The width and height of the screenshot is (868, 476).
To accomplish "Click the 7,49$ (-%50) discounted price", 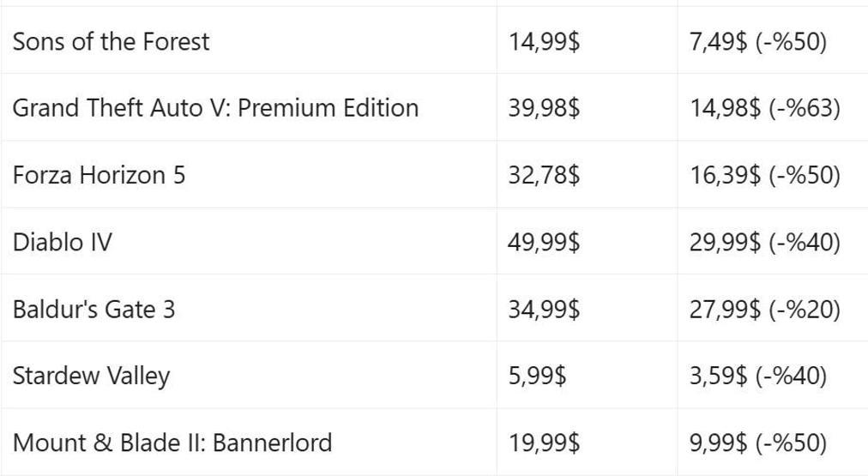I will [x=757, y=41].
